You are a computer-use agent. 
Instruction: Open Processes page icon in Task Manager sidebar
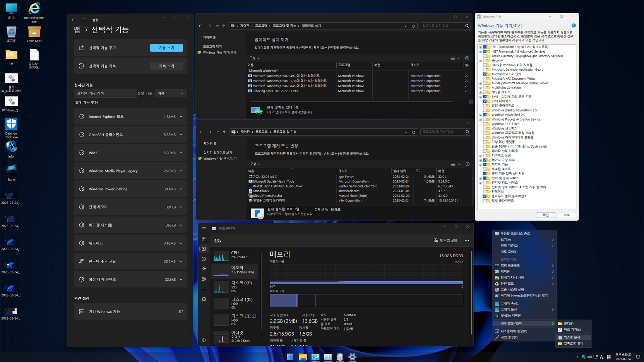(x=204, y=239)
